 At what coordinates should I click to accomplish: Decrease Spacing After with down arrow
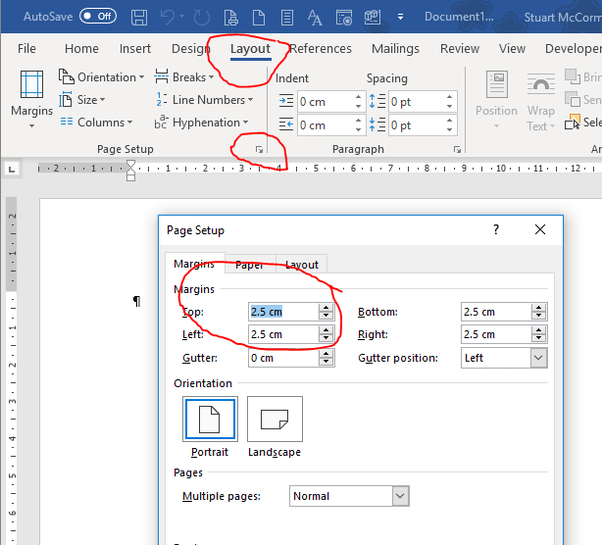450,130
